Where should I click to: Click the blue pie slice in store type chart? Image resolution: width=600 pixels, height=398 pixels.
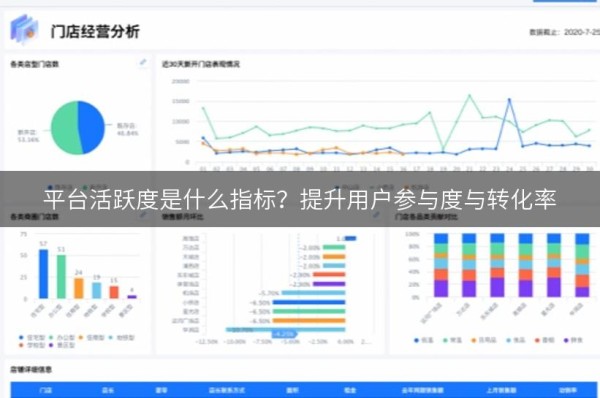coord(91,127)
